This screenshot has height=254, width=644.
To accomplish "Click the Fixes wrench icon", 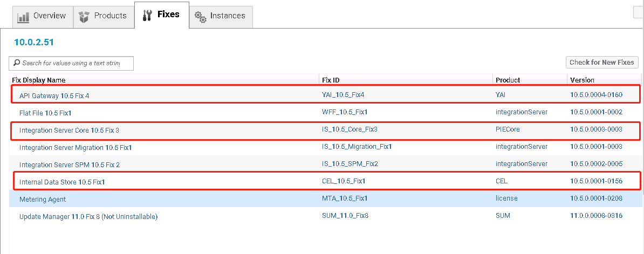I will tap(147, 15).
